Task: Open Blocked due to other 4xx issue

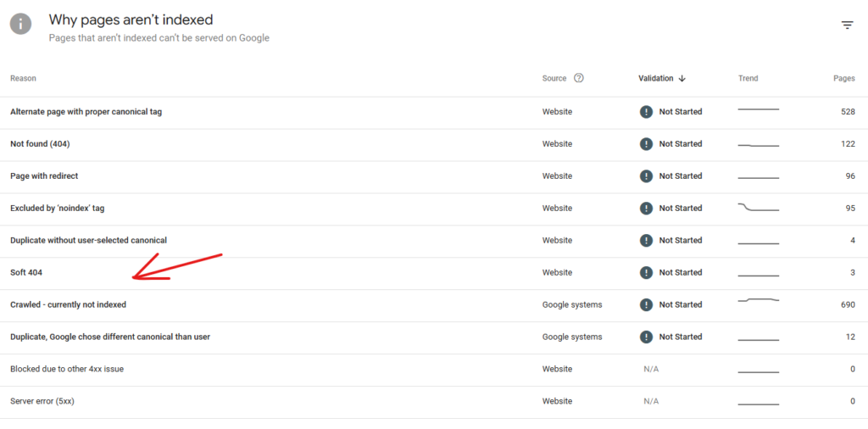Action: point(67,370)
